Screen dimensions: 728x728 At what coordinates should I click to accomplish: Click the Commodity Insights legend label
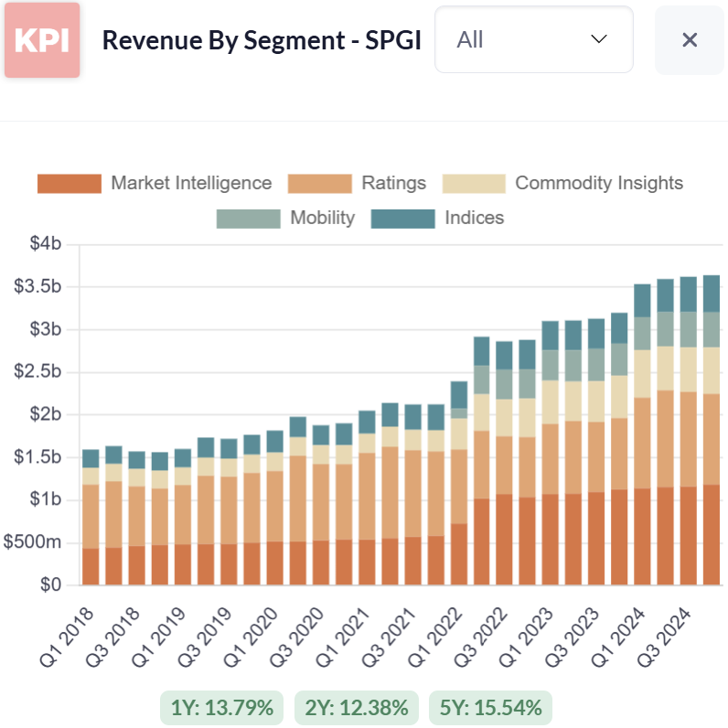point(599,183)
